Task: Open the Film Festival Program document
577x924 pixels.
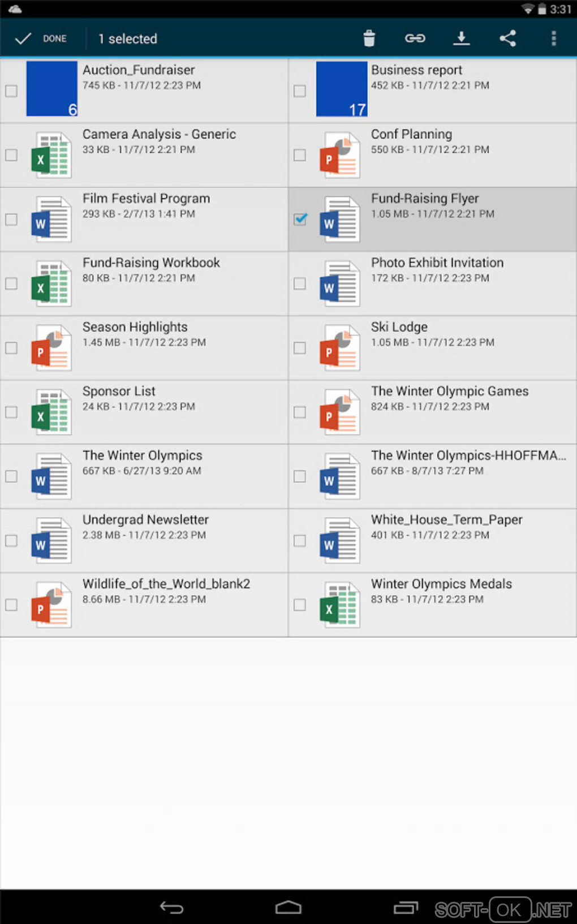Action: (x=145, y=199)
